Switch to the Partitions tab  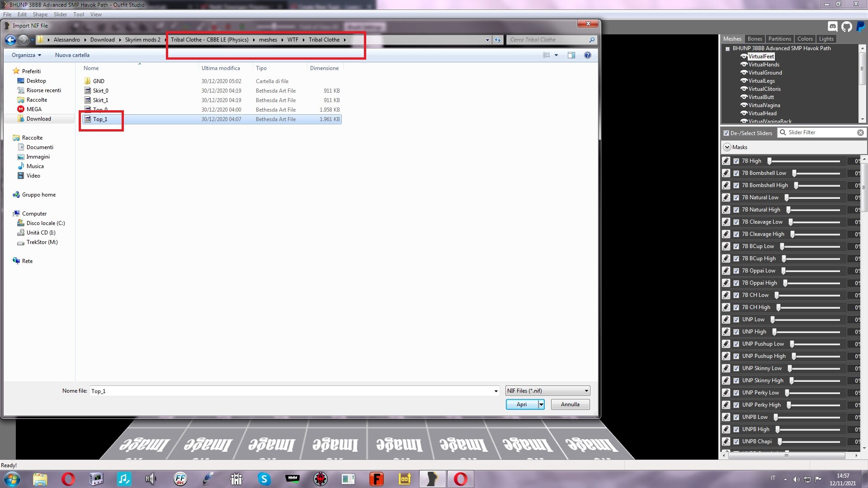tap(779, 39)
